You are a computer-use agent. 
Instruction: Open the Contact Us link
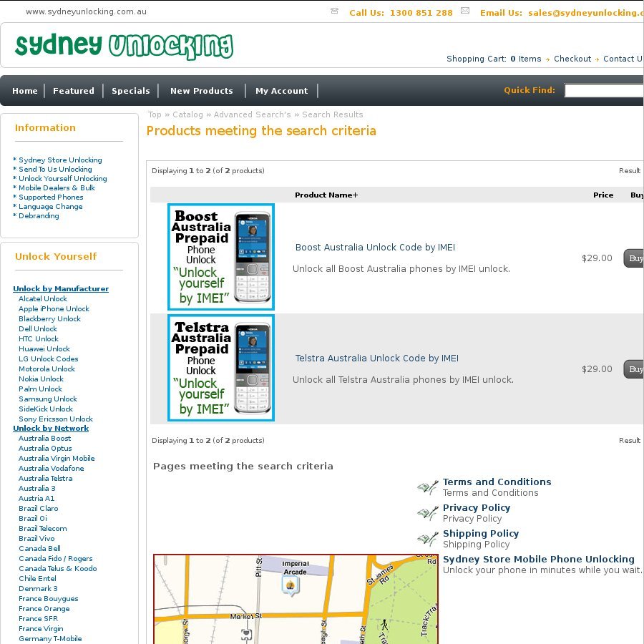[623, 59]
